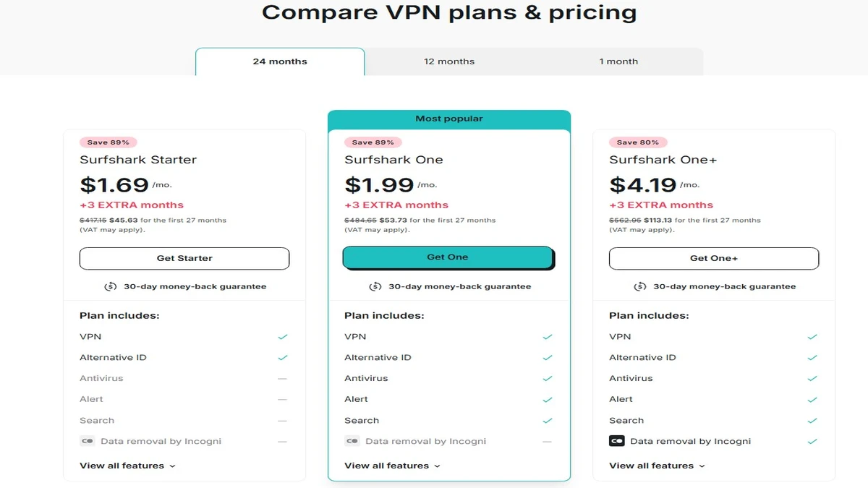Click the Incogni dash in Surfshark One plan
The image size is (868, 488).
[548, 441]
